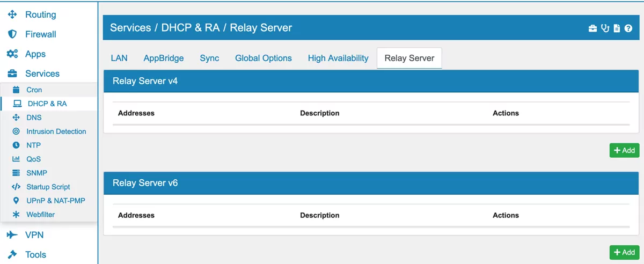The width and height of the screenshot is (644, 264).
Task: Click the server icon beside SNMP
Action: [16, 173]
